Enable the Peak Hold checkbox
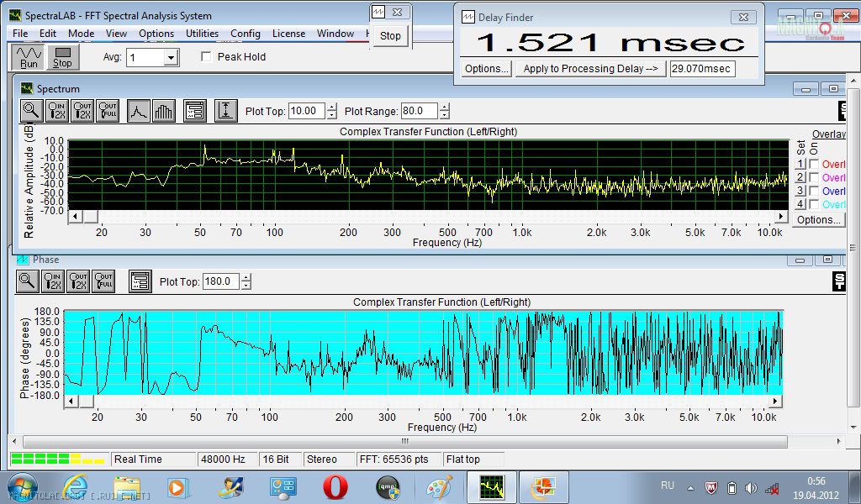 [x=207, y=56]
